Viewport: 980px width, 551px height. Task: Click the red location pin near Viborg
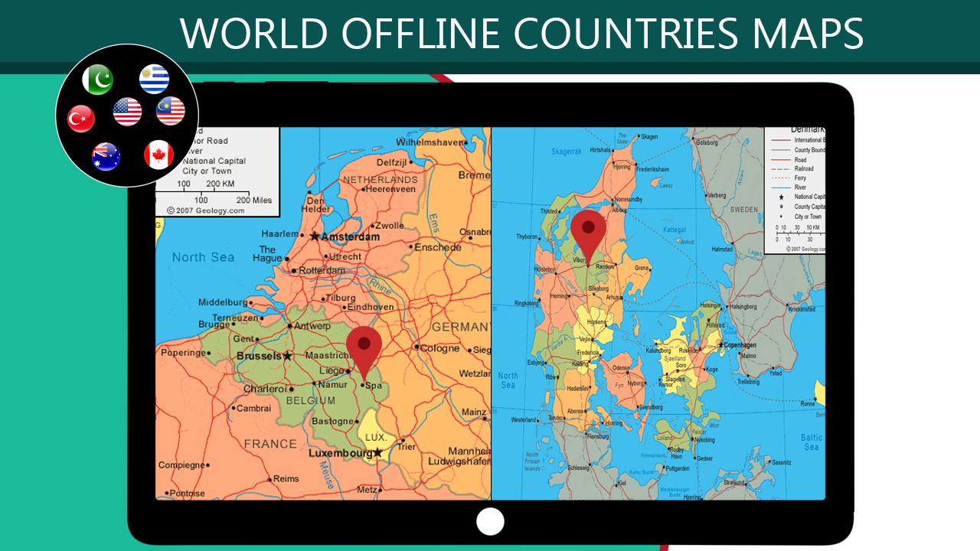coord(588,236)
